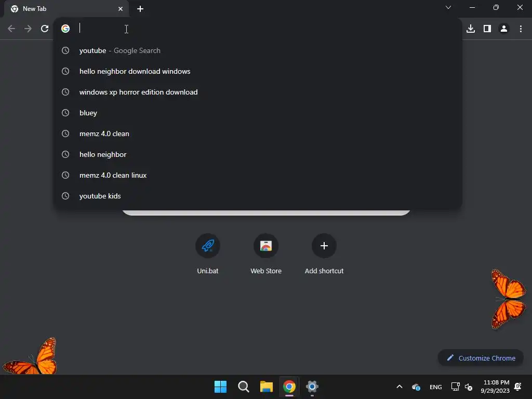The width and height of the screenshot is (532, 399).
Task: Open Chrome's three-dot menu
Action: pyautogui.click(x=521, y=29)
